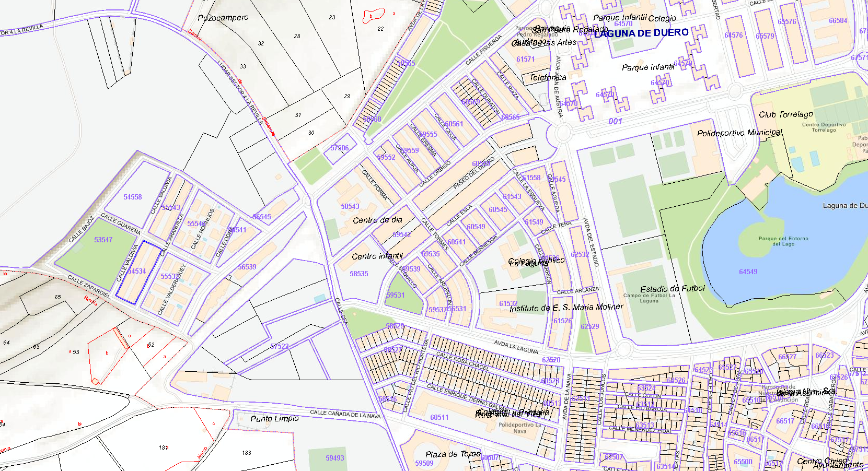Select parcel number 60511
This screenshot has height=471, width=868.
click(439, 418)
